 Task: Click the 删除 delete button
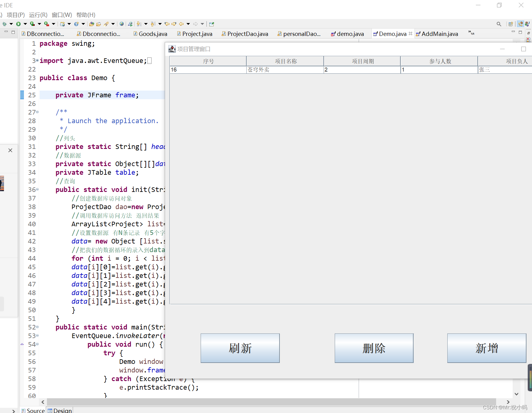click(374, 348)
